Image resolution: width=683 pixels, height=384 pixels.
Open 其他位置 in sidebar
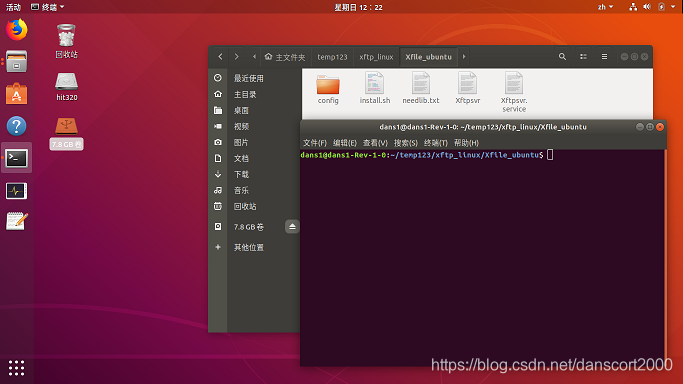(x=255, y=247)
